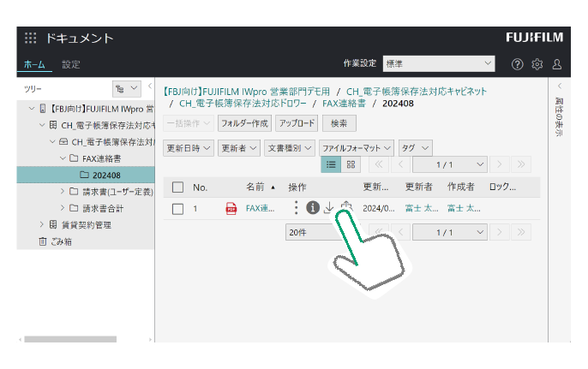Image resolution: width=588 pixels, height=369 pixels.
Task: Collapse the 【FBJ向け】FUJIFILM IWpro root node
Action: [x=32, y=109]
